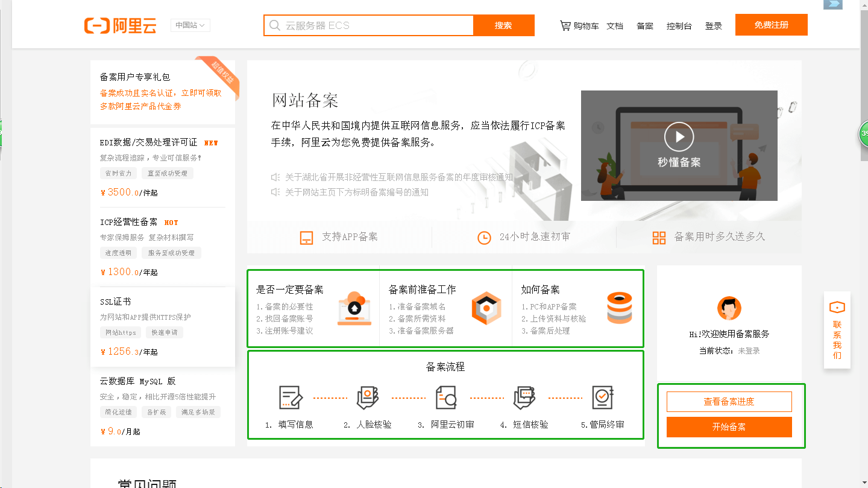Click 1.备案的必要性 link
This screenshot has height=488, width=868.
[285, 306]
